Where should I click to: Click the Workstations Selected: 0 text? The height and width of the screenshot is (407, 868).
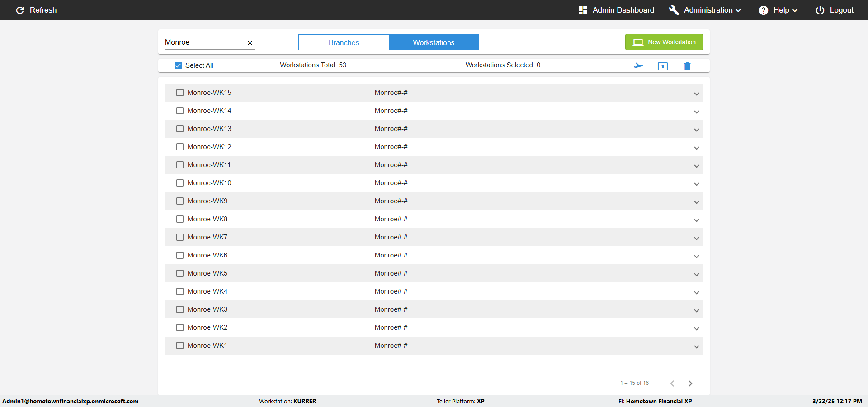[x=503, y=65]
